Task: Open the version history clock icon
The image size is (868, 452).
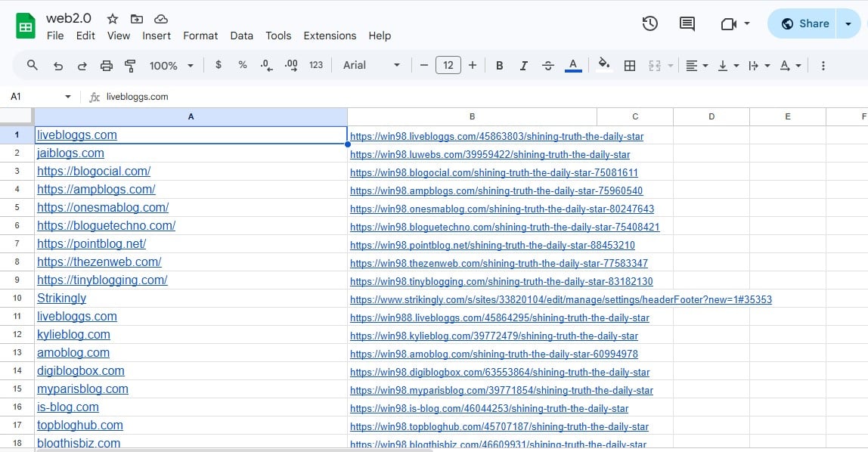Action: [x=649, y=23]
